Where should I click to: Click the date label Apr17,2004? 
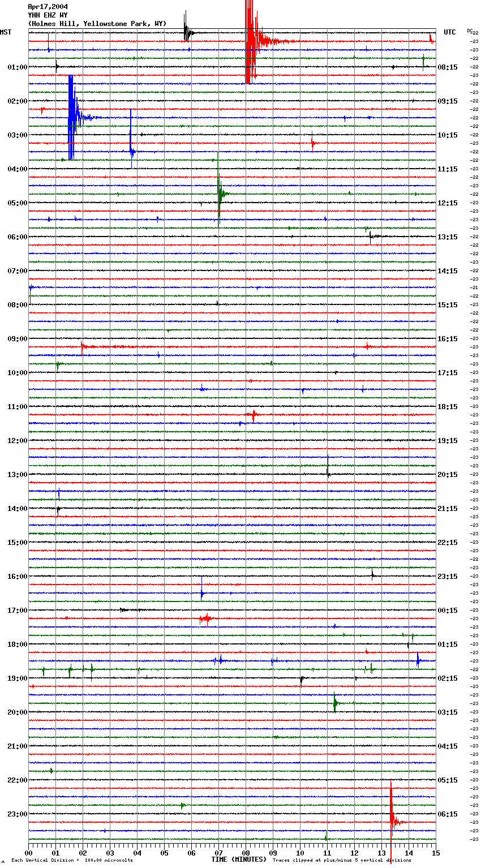pos(48,7)
